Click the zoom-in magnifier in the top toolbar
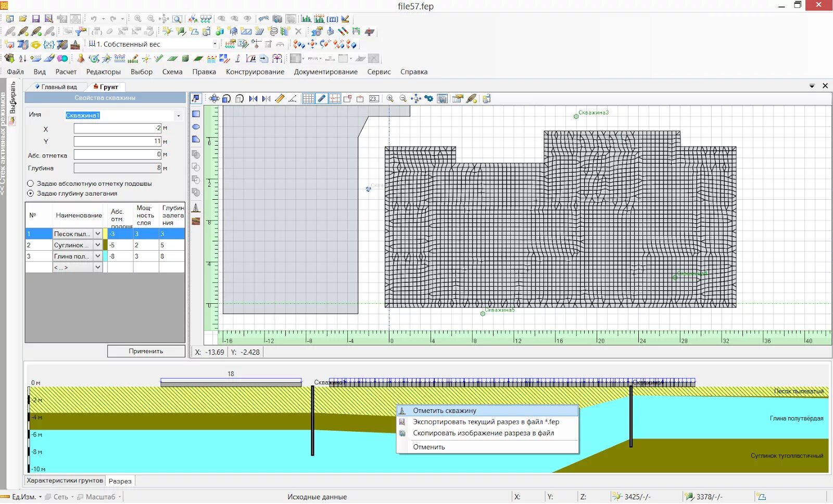 click(x=138, y=19)
